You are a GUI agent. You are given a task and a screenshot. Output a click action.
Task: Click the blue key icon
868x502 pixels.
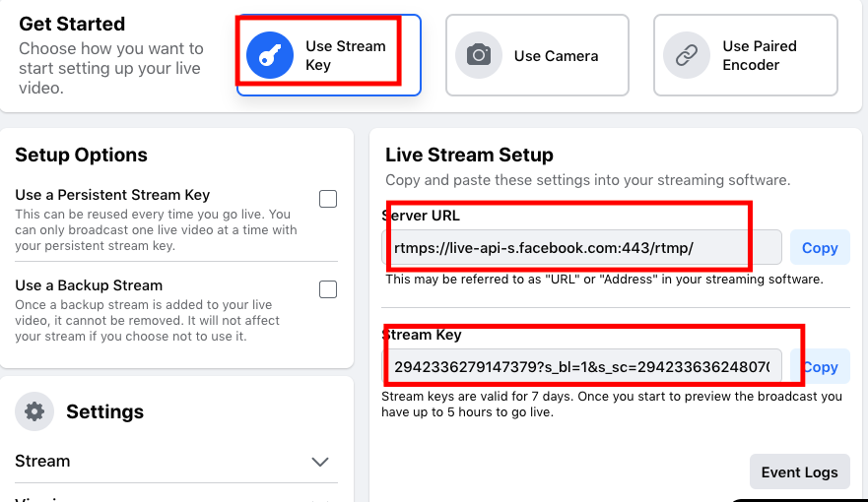pyautogui.click(x=270, y=55)
